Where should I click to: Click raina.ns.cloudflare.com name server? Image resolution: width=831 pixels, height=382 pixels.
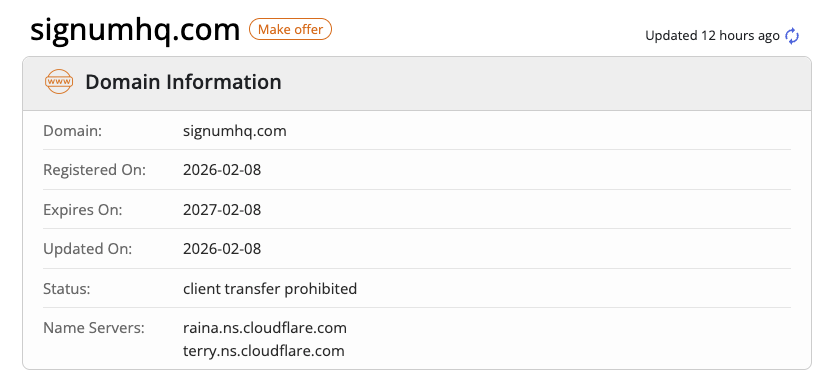tap(265, 328)
